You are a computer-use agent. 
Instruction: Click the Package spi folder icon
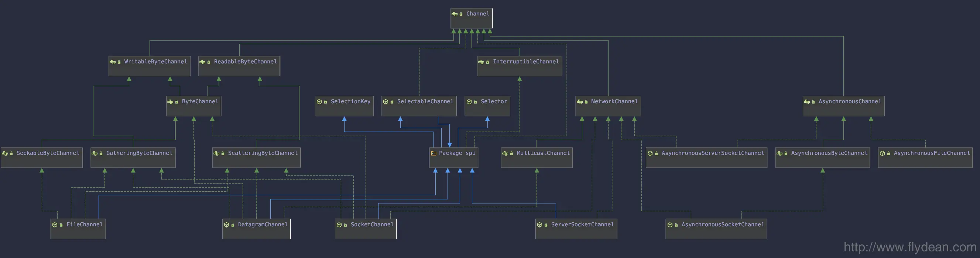tap(433, 153)
